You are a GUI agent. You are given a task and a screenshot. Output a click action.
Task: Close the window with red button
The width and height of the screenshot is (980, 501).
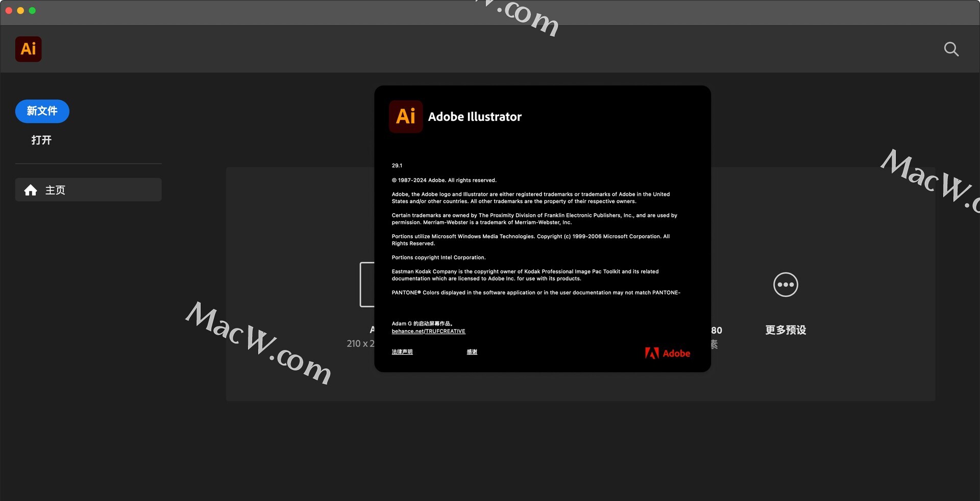pyautogui.click(x=9, y=11)
